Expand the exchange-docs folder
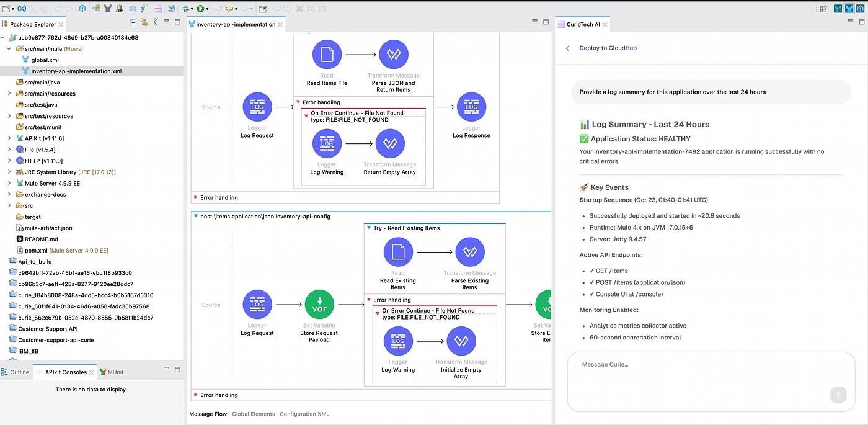 coord(9,194)
